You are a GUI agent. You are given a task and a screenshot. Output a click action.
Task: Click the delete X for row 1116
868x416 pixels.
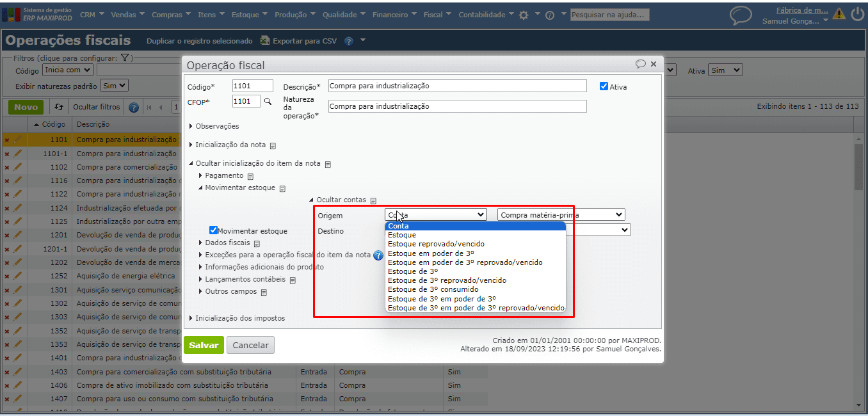[x=6, y=181]
